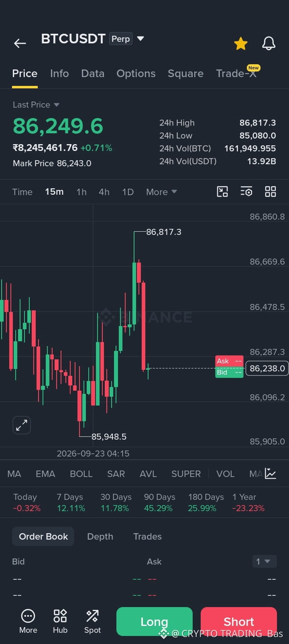The width and height of the screenshot is (289, 644).
Task: Open the Last Price dropdown
Action: pyautogui.click(x=36, y=105)
